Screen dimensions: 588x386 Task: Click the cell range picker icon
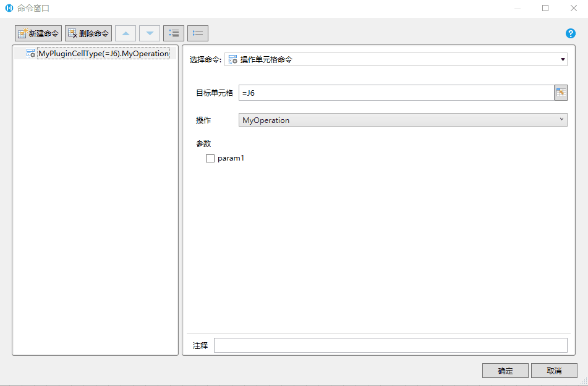pyautogui.click(x=561, y=93)
